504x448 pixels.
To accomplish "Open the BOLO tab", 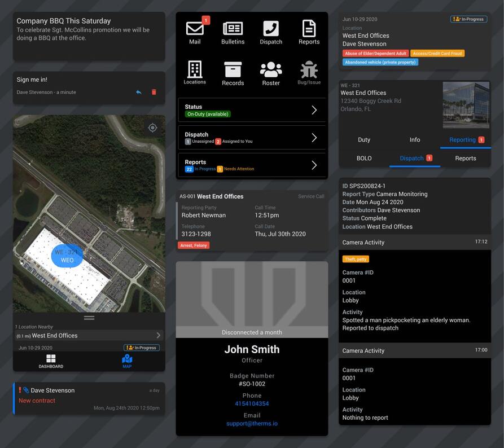I will pyautogui.click(x=363, y=158).
